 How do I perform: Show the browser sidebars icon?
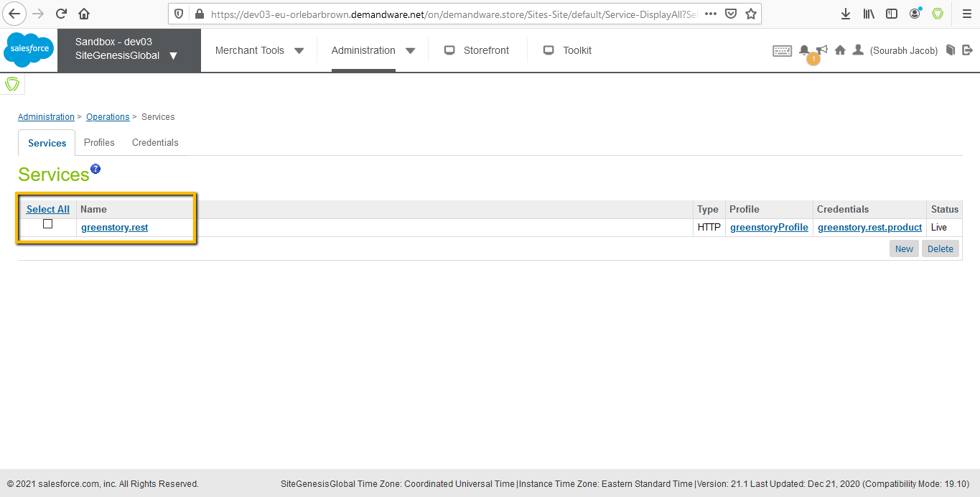892,14
